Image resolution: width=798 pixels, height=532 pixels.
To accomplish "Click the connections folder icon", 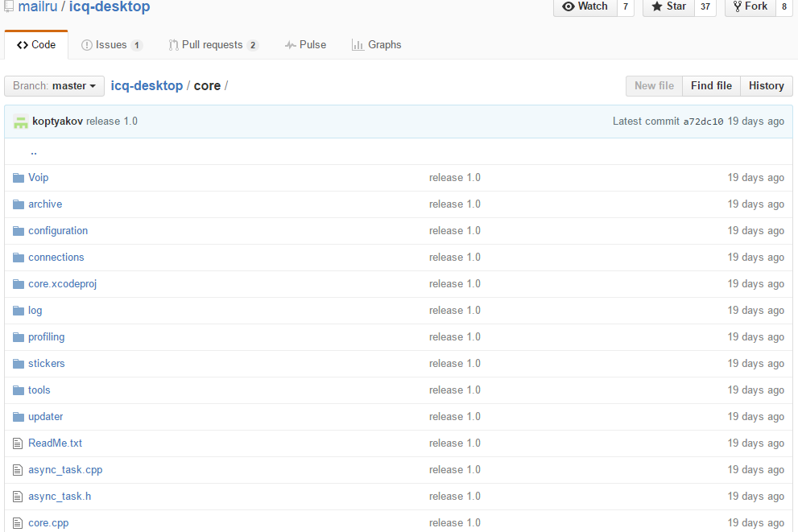I will [x=19, y=258].
